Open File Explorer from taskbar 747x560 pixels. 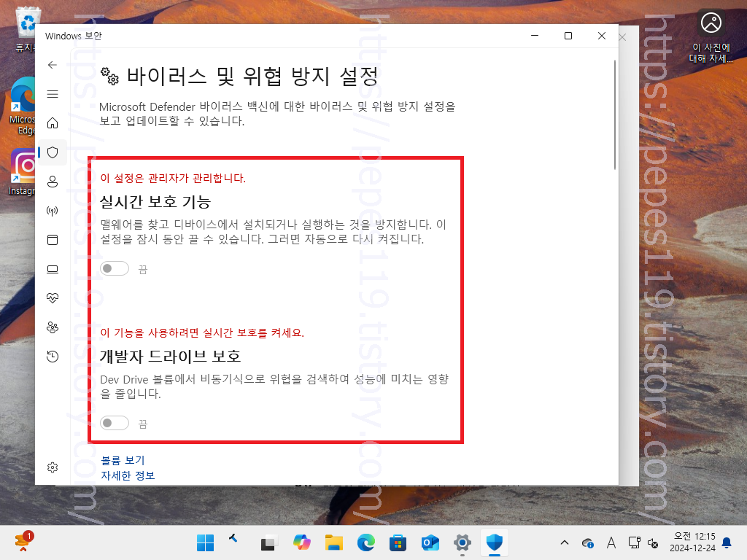[x=334, y=542]
